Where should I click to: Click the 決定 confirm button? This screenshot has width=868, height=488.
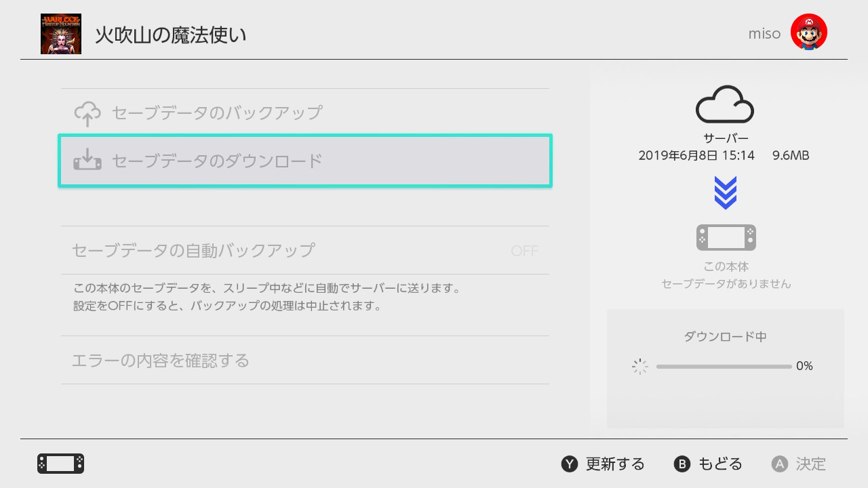(x=800, y=464)
